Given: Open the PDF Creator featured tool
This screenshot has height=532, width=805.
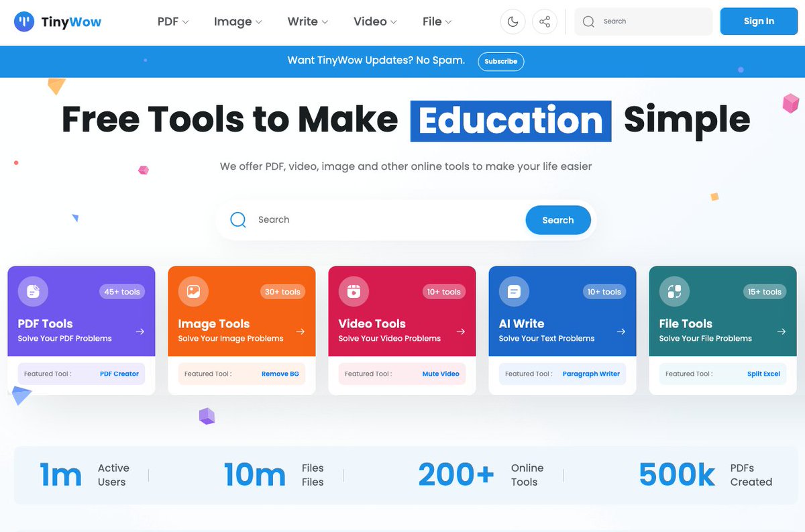Looking at the screenshot, I should [119, 374].
